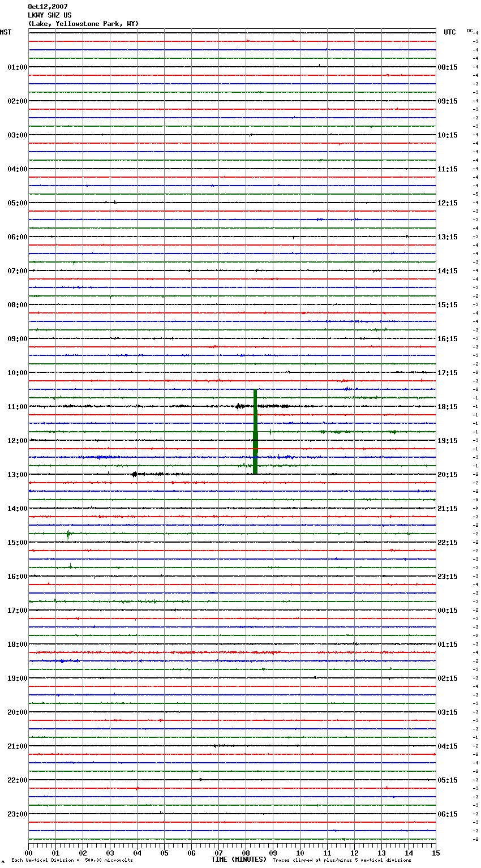This screenshot has width=481, height=868.
Task: Click the 12:15 UTC time label
Action: coord(448,203)
